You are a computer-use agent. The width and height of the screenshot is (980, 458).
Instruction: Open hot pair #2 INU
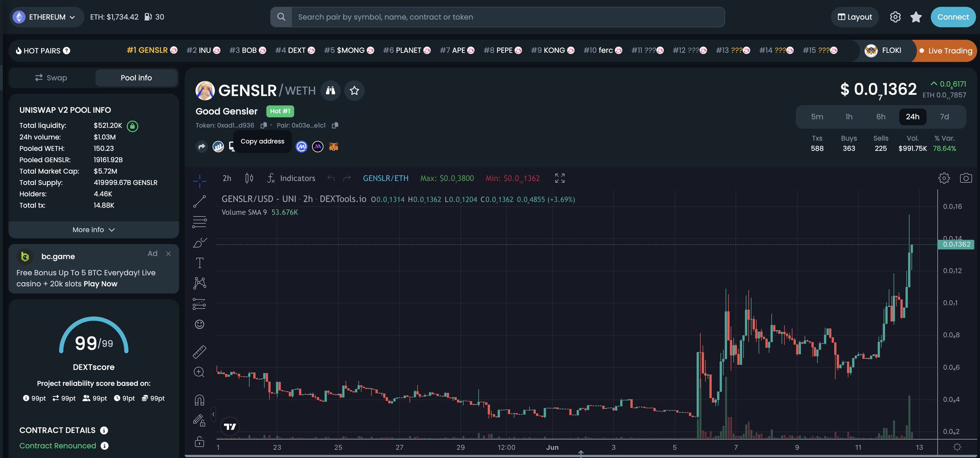[x=203, y=50]
